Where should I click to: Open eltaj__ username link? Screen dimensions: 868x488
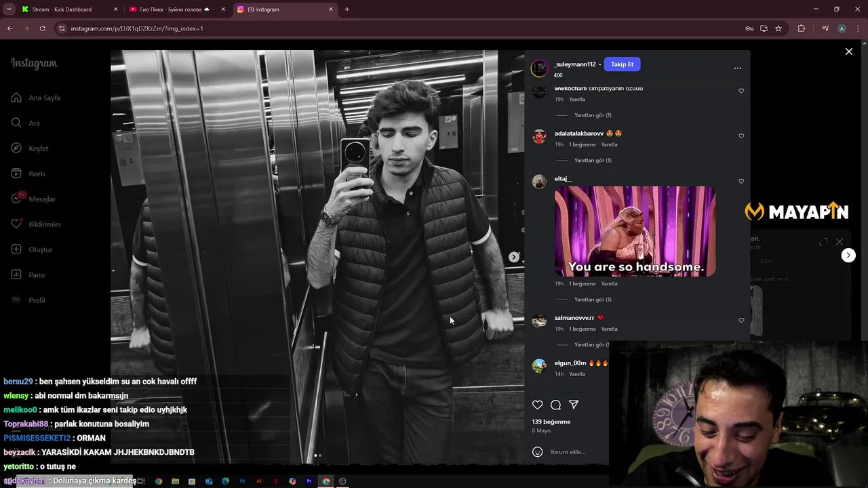pyautogui.click(x=563, y=179)
